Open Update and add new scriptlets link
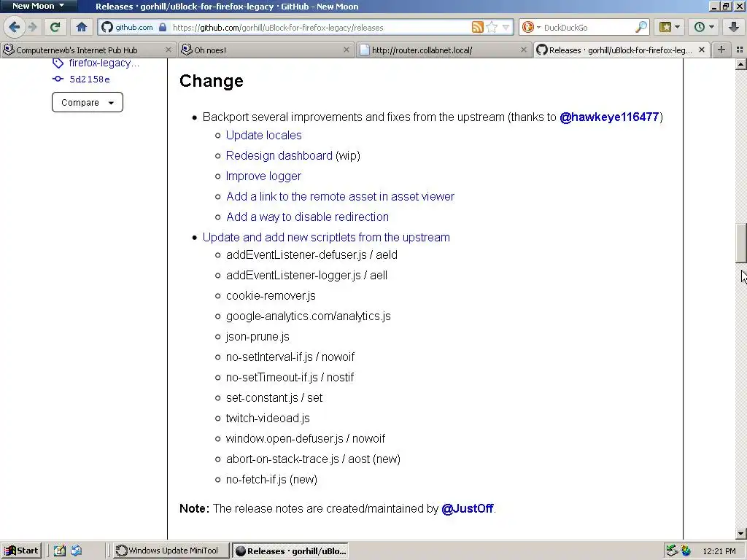Screen dimensions: 747x560 click(326, 237)
